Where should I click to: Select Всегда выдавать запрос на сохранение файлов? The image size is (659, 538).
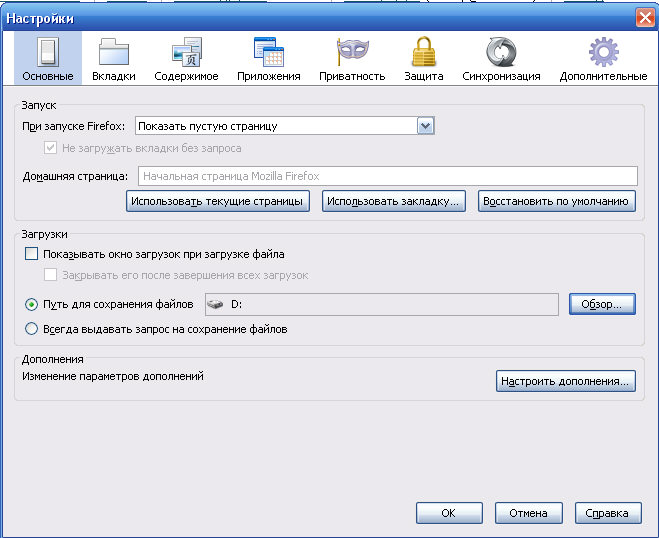pyautogui.click(x=32, y=329)
